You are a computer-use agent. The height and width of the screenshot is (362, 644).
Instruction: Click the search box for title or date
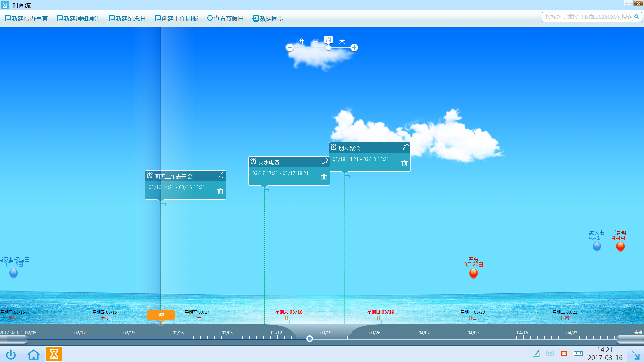coord(588,17)
